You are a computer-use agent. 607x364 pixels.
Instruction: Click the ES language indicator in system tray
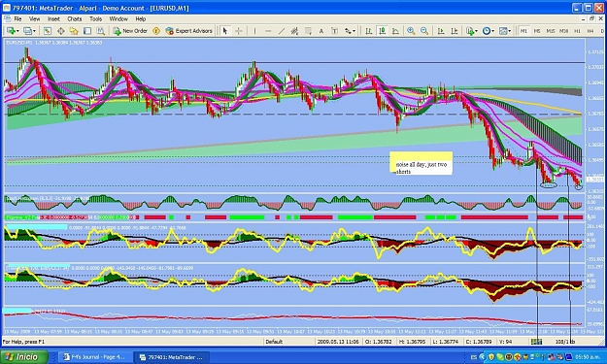tap(474, 357)
